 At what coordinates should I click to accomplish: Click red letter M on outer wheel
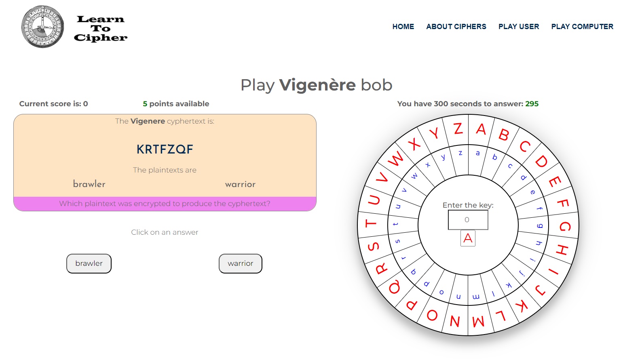click(x=478, y=322)
